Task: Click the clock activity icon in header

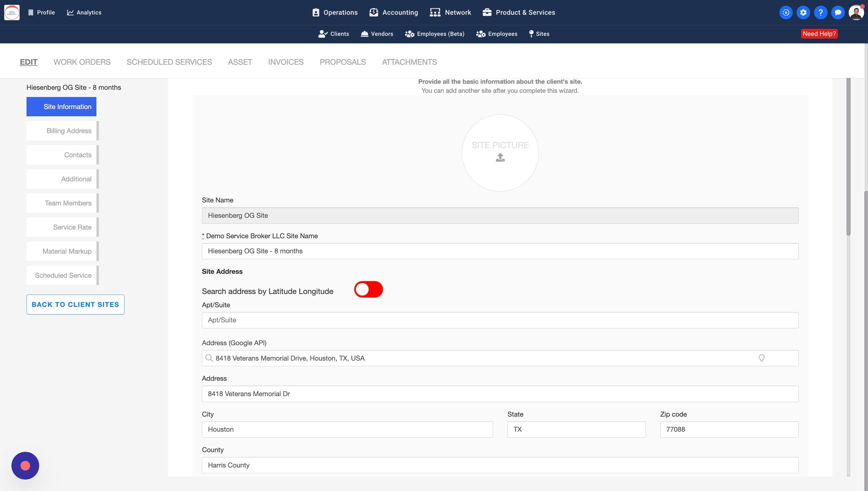Action: point(786,12)
